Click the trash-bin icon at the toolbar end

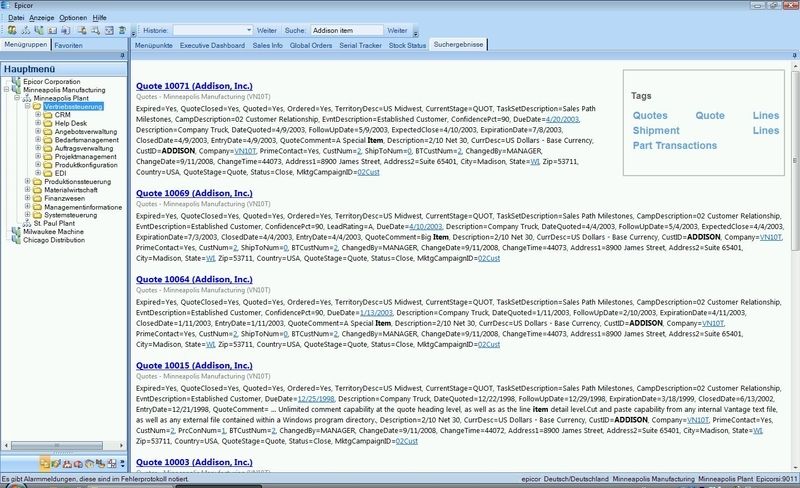(x=122, y=31)
